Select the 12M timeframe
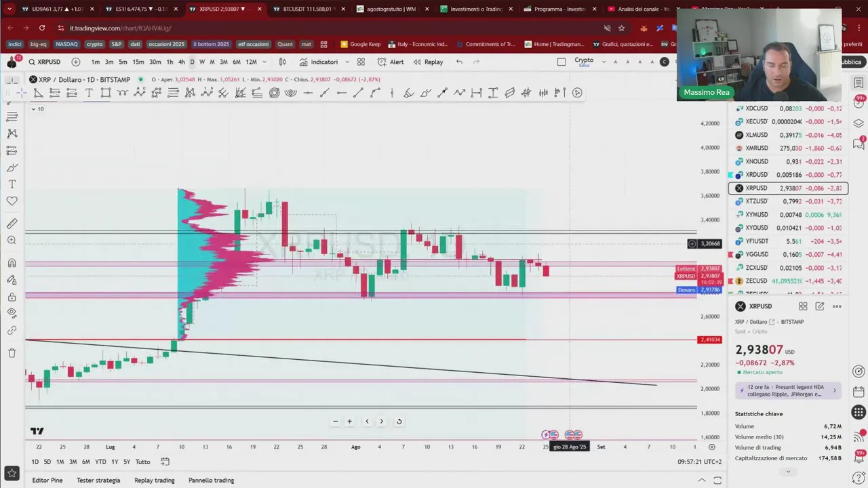Image resolution: width=868 pixels, height=488 pixels. (251, 62)
